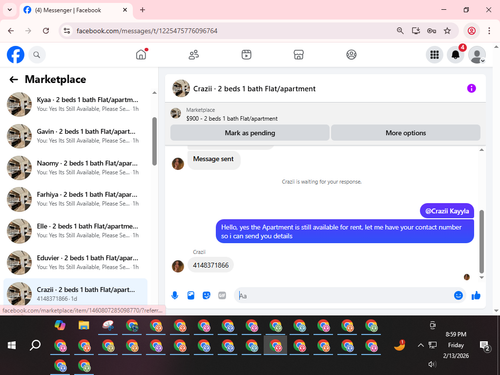Open the volume control in tray
The width and height of the screenshot is (500, 375).
(432, 364)
